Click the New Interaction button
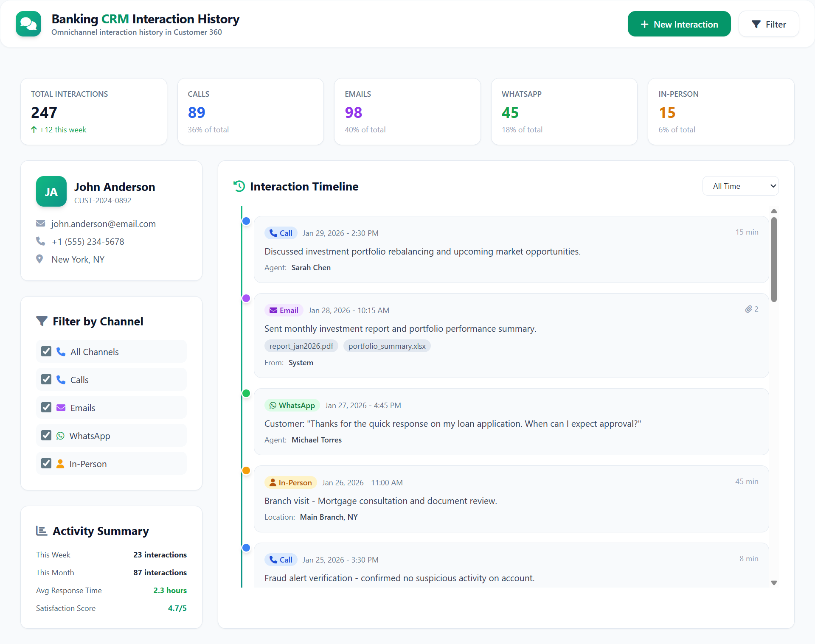 (x=679, y=24)
